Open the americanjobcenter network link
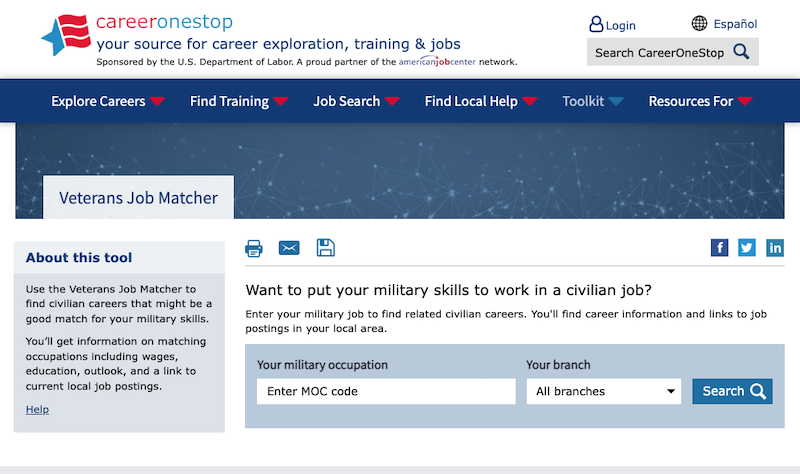 coord(437,62)
